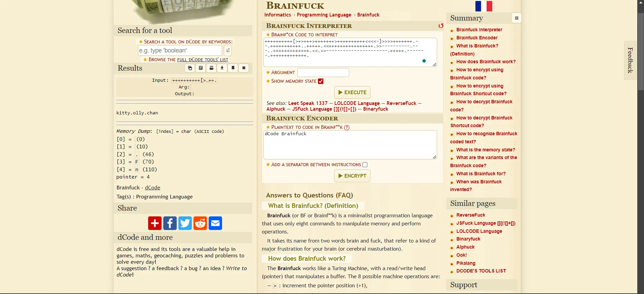Open the Informatics breadcrumb link
This screenshot has height=294, width=644.
[278, 15]
